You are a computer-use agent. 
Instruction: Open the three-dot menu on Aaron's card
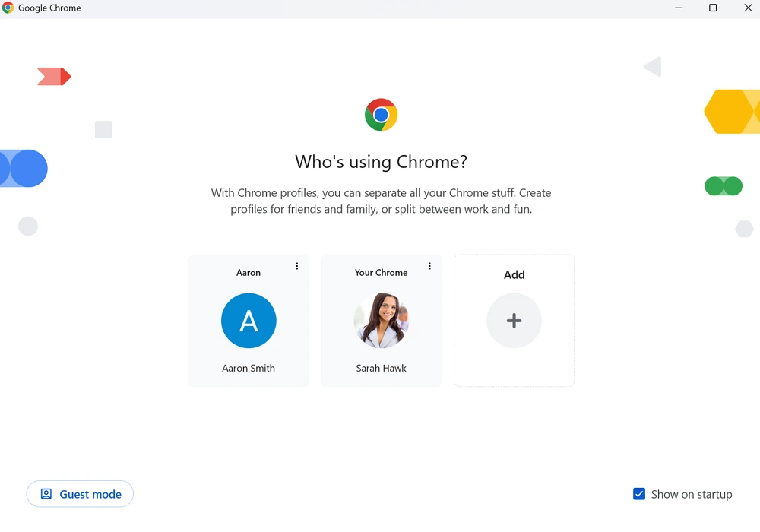point(296,266)
